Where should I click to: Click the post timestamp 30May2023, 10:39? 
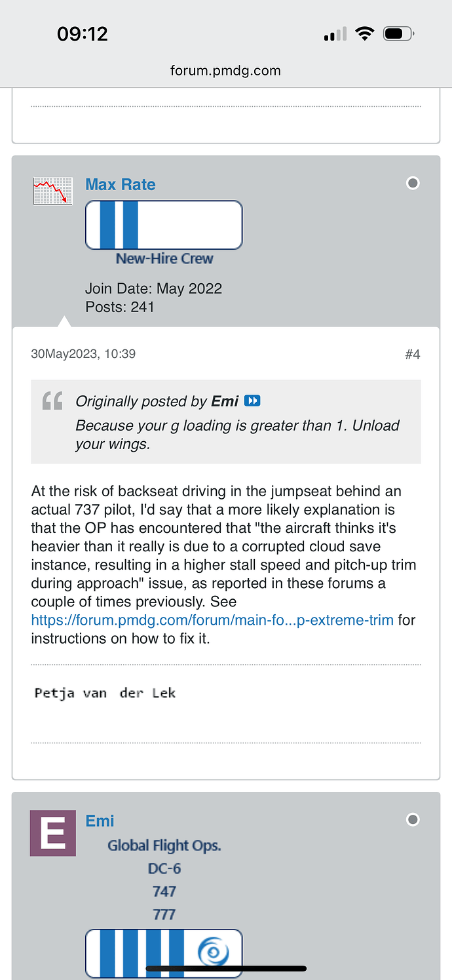(83, 354)
